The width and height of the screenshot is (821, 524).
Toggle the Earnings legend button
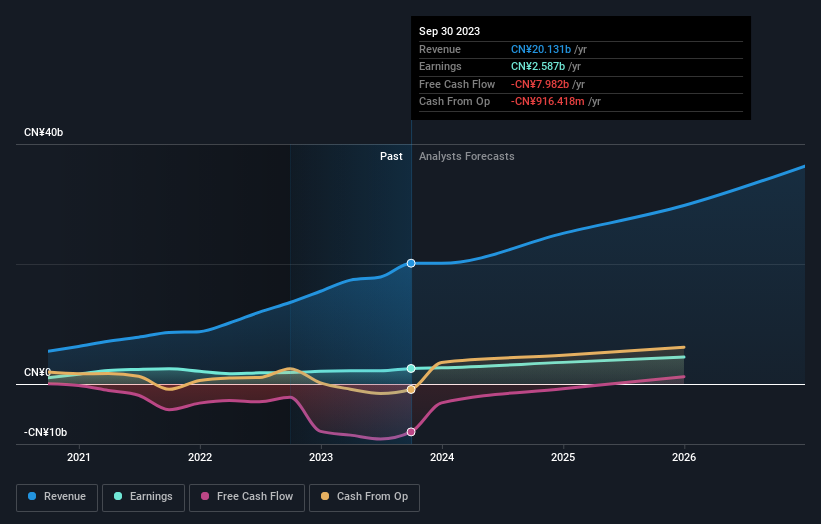143,497
